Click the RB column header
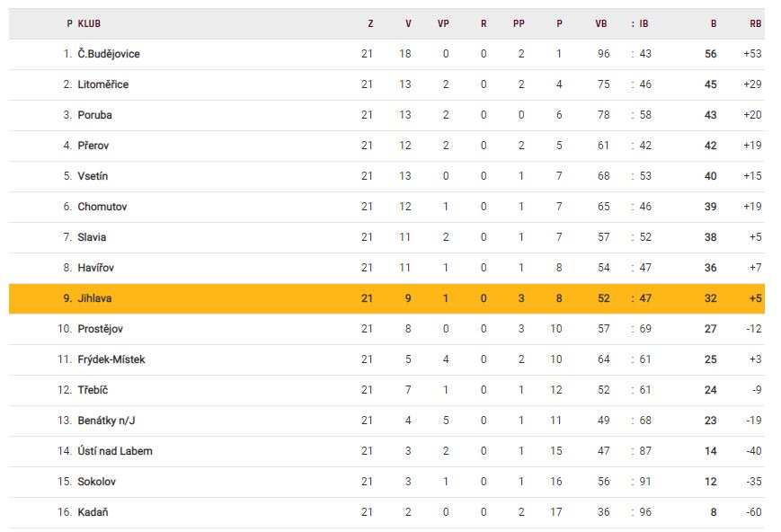The width and height of the screenshot is (781, 532). tap(754, 24)
